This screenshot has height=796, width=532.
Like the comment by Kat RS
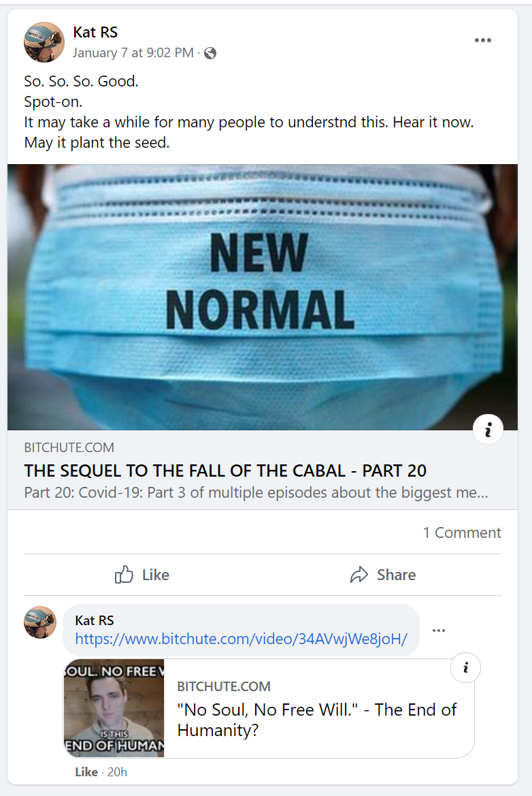point(86,771)
